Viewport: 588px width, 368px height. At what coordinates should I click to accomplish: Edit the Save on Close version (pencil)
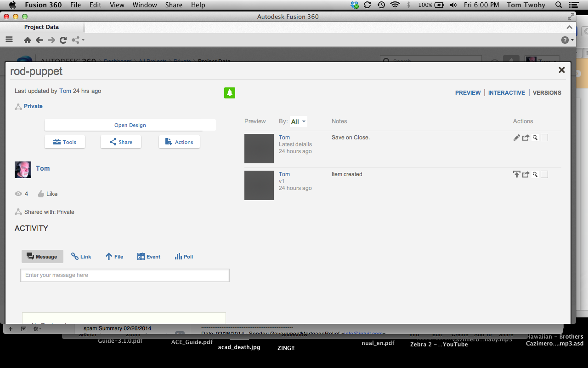click(517, 138)
